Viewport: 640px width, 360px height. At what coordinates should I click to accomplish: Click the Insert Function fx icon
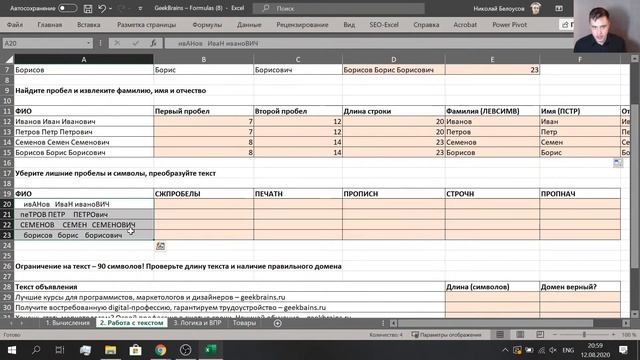click(153, 43)
